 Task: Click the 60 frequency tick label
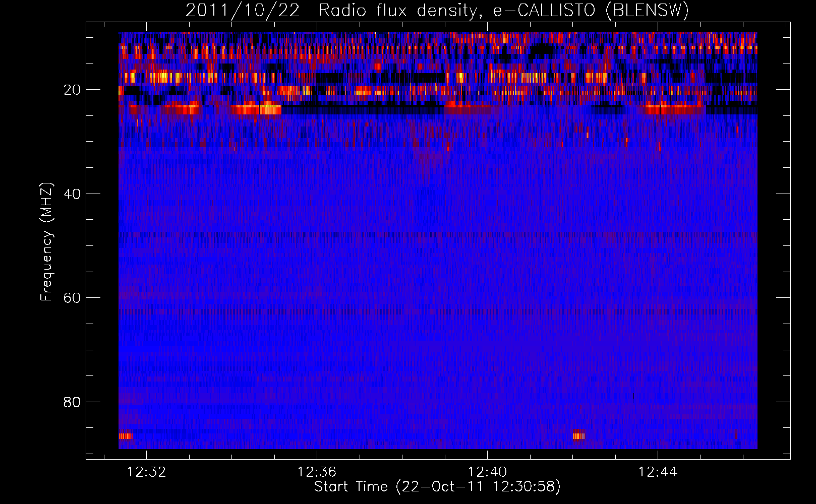click(72, 298)
